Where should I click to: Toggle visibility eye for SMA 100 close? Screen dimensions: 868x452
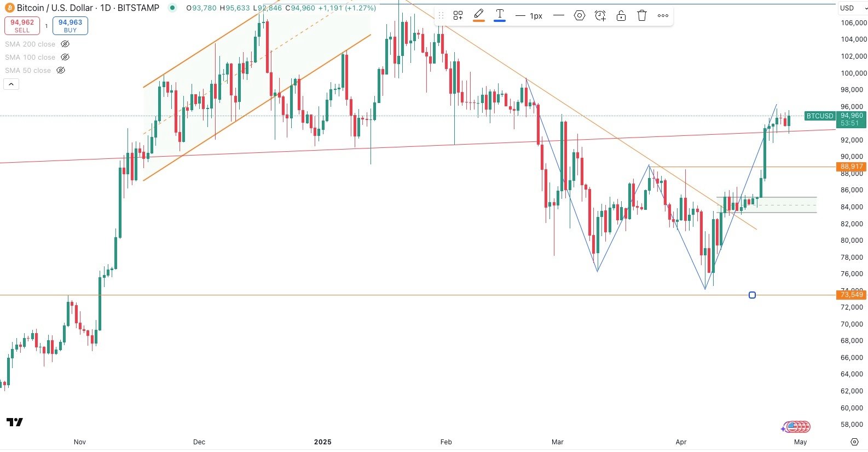[65, 57]
